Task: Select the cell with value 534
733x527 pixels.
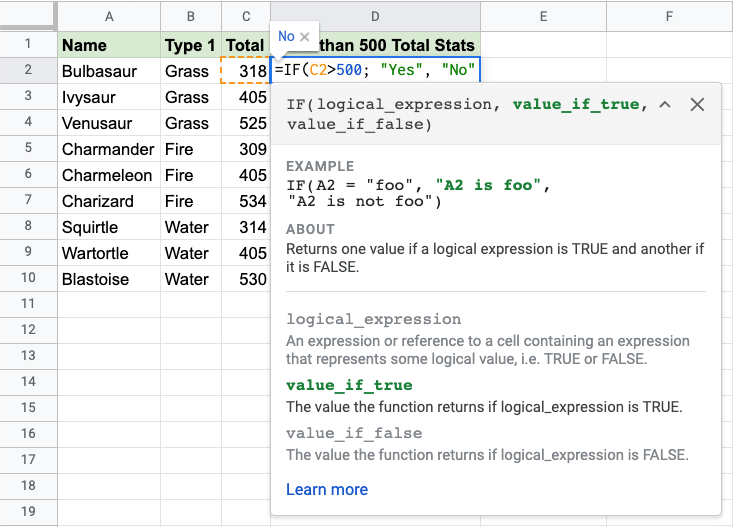Action: tap(245, 201)
